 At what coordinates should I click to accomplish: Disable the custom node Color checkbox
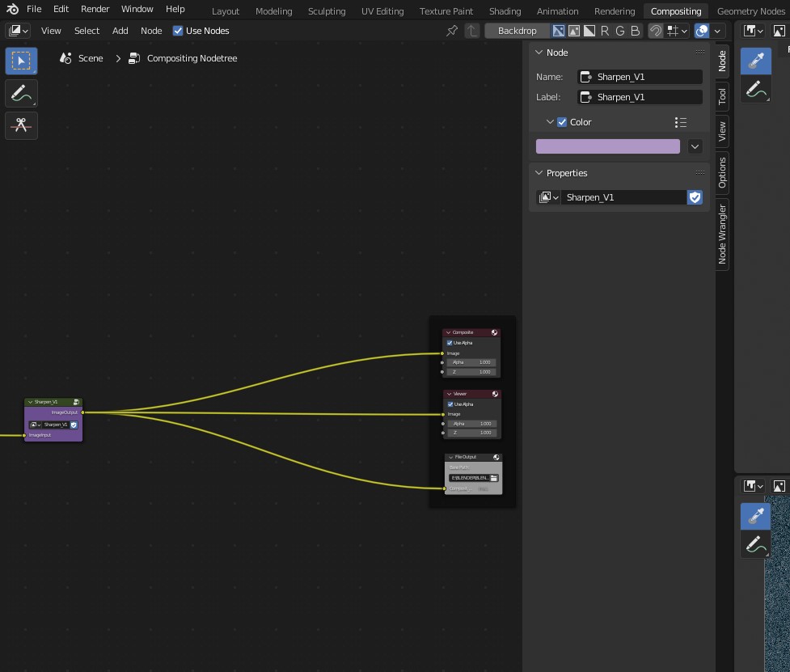(x=562, y=122)
